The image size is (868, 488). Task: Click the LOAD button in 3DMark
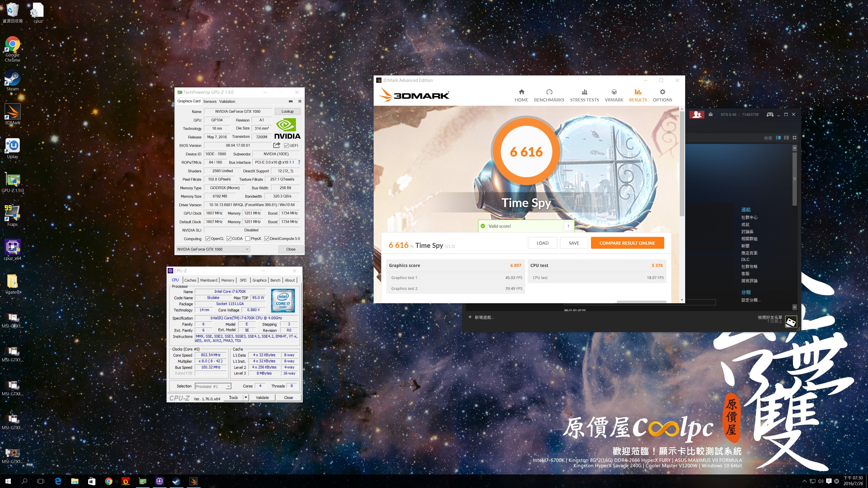542,243
